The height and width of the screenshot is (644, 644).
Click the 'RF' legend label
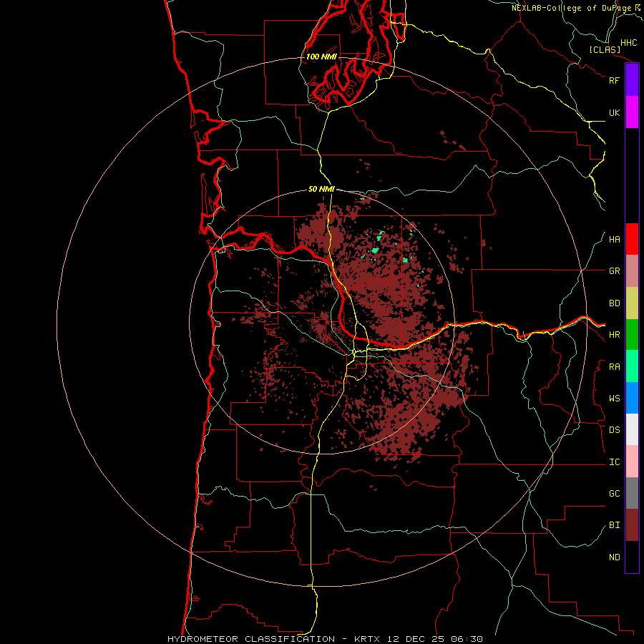[614, 80]
